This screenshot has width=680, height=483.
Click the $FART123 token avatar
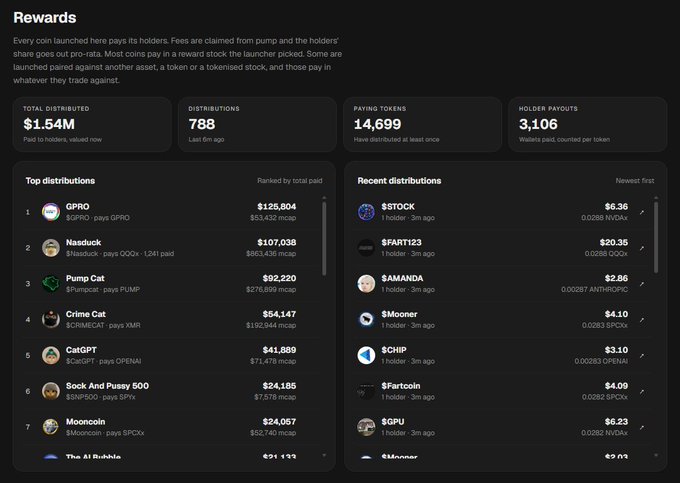[366, 248]
